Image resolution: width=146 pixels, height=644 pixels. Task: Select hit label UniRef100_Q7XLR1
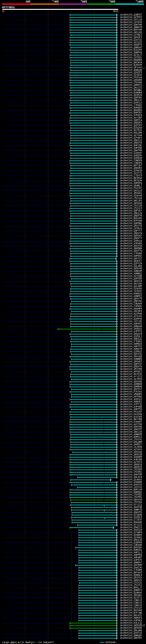(131, 316)
